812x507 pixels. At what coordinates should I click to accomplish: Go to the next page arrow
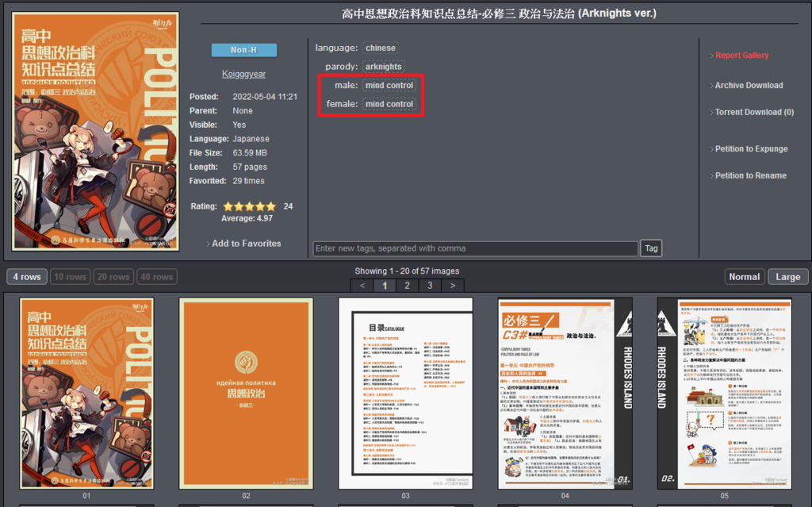click(x=453, y=286)
